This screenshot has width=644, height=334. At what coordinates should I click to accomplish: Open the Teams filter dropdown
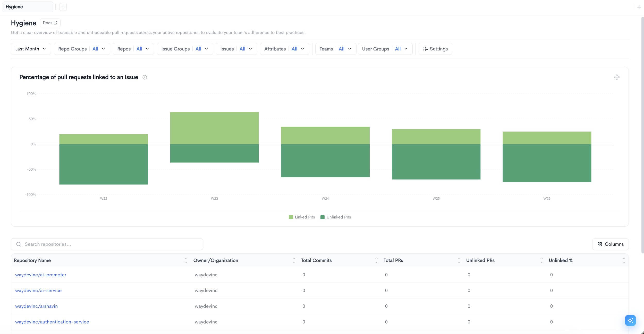[336, 49]
